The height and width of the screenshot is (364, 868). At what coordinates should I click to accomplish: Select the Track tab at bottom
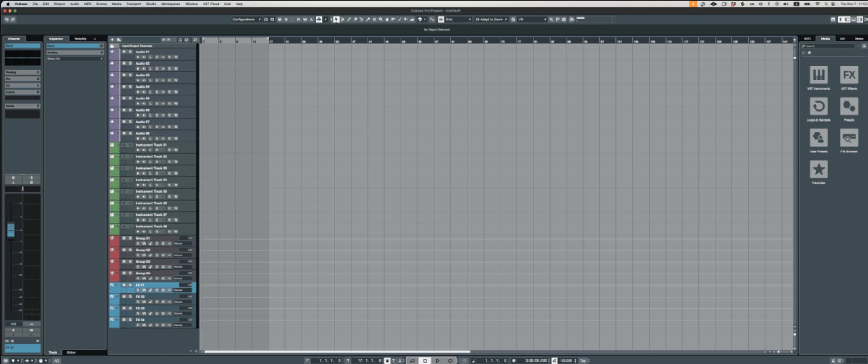53,352
